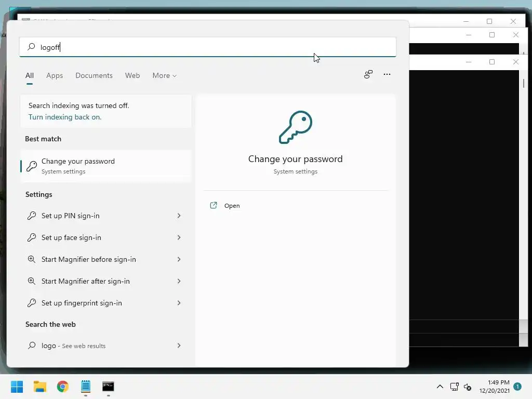Click key icon next to Set up PIN sign-in
The width and height of the screenshot is (532, 399).
click(x=32, y=216)
